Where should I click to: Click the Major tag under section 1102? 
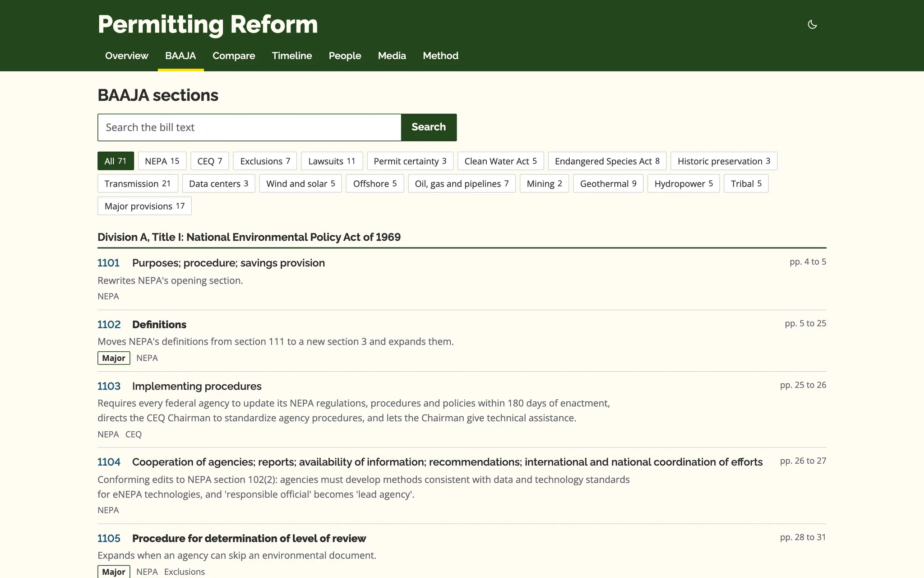114,358
